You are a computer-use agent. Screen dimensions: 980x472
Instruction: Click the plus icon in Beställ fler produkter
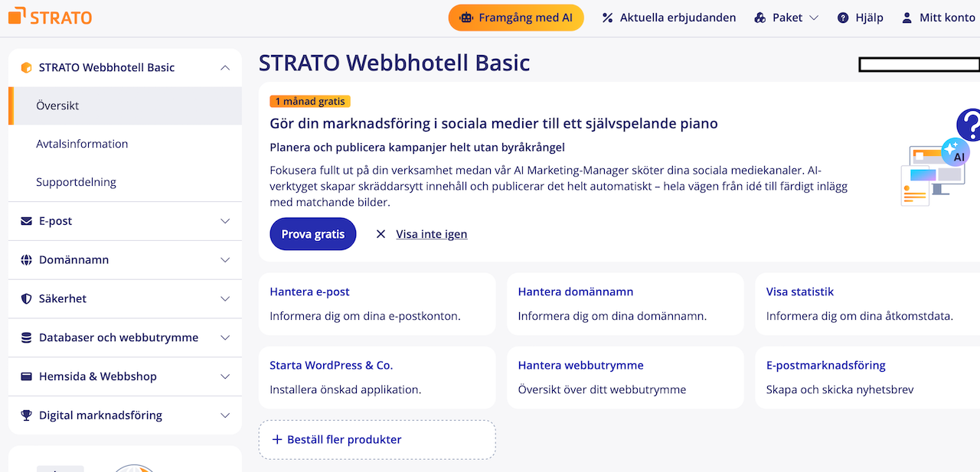[x=277, y=439]
